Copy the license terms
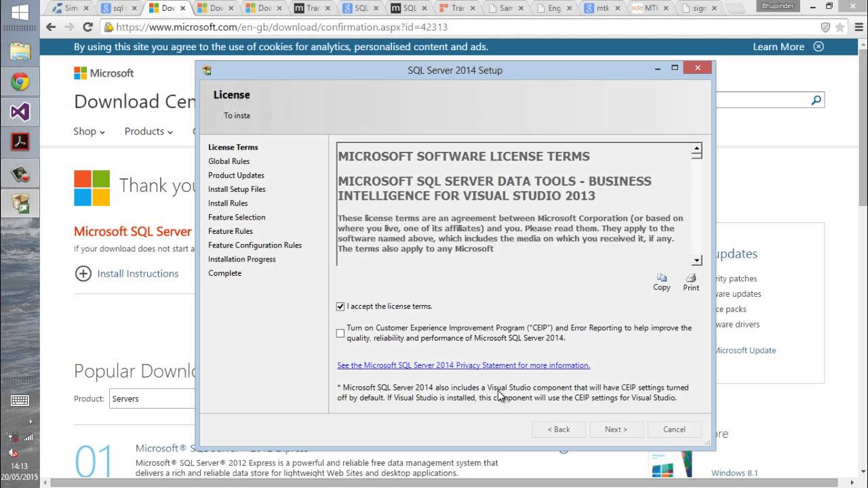 662,282
